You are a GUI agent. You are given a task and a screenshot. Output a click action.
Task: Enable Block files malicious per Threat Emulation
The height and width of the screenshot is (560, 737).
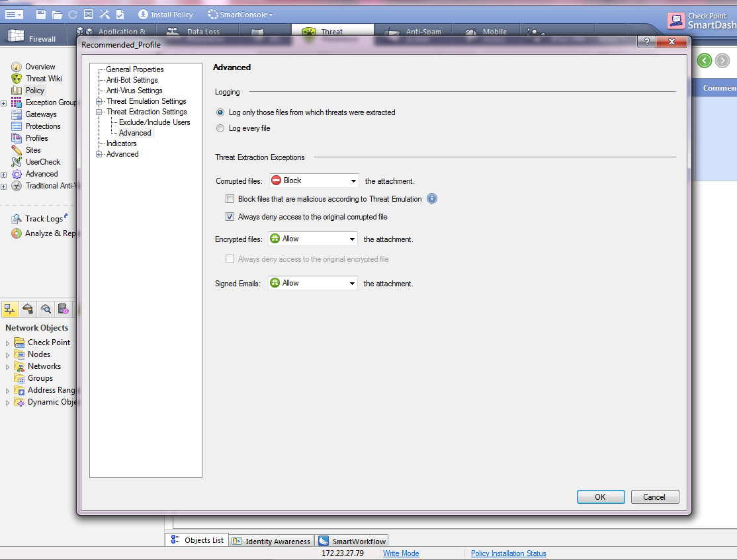tap(230, 199)
